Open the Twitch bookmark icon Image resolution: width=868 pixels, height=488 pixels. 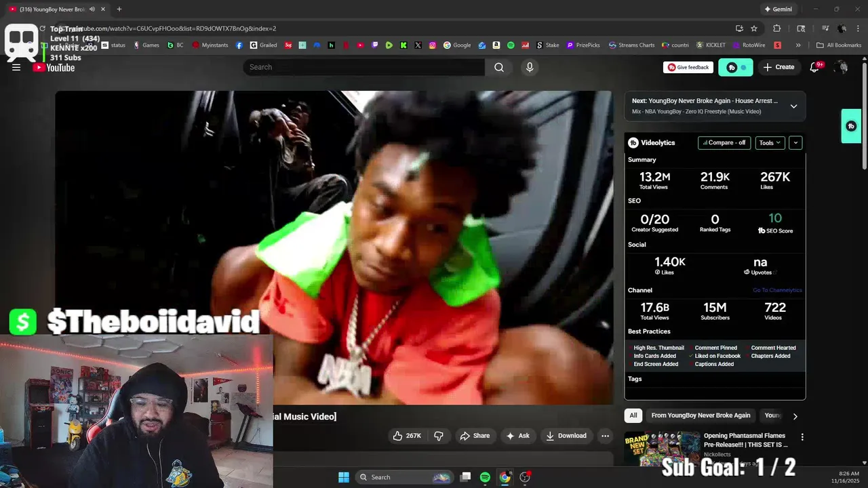(375, 45)
